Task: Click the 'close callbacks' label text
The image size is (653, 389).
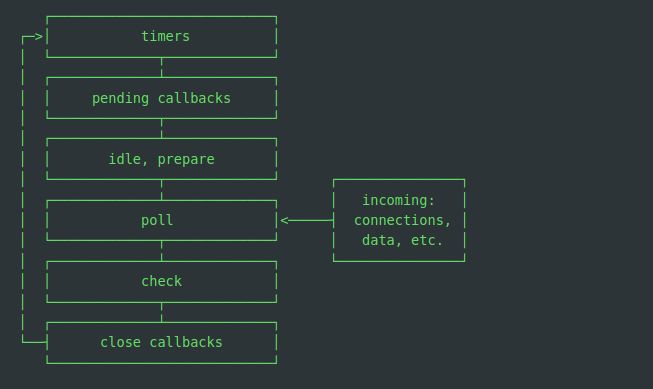Action: click(161, 342)
